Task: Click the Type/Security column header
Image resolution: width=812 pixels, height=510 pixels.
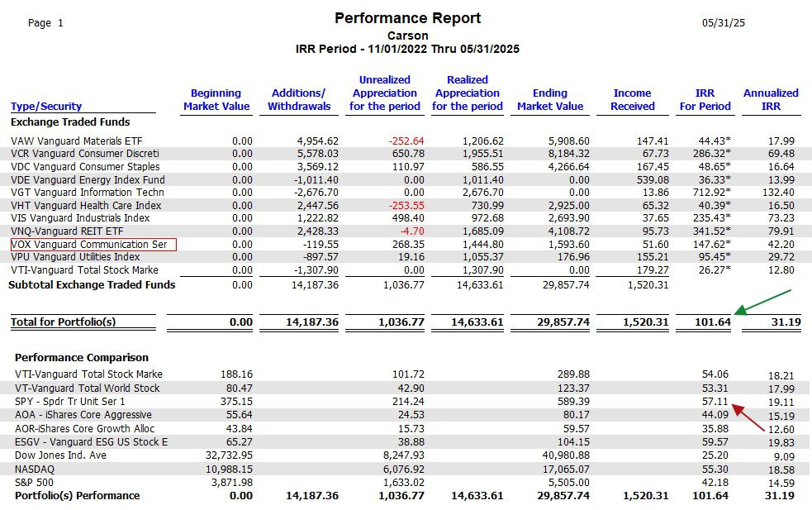Action: pyautogui.click(x=46, y=107)
